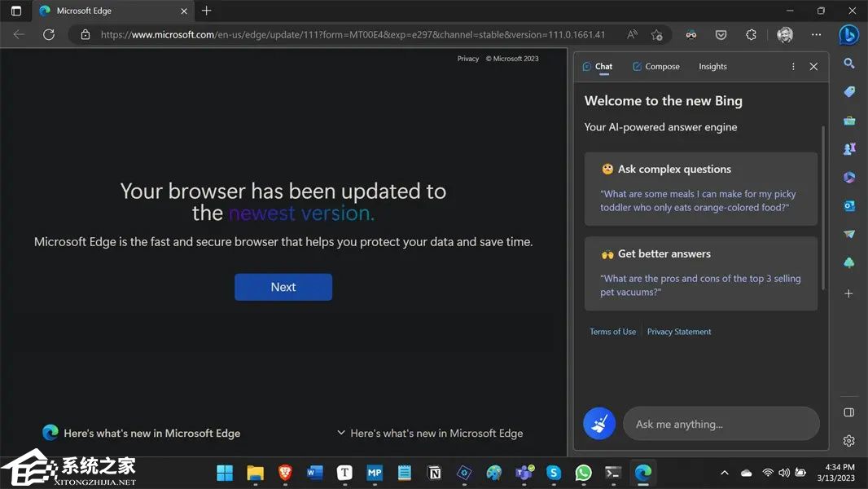Open sidebar Search magnifier icon
This screenshot has width=868, height=489.
(848, 64)
